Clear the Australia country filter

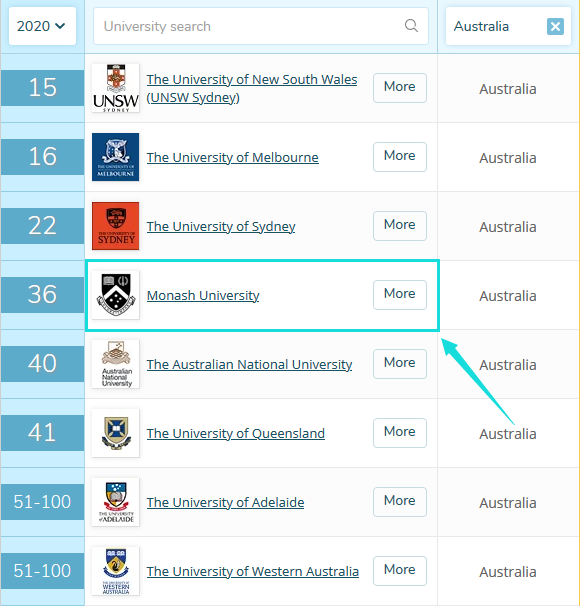coord(555,27)
